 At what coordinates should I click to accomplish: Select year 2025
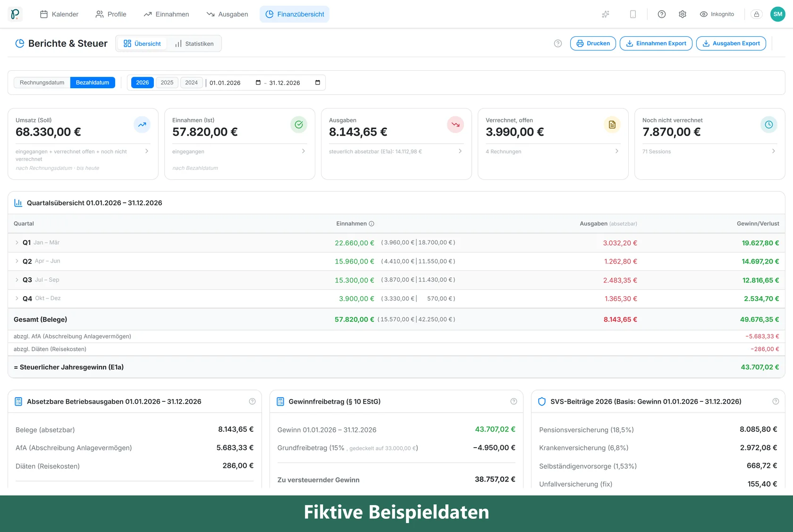tap(167, 83)
